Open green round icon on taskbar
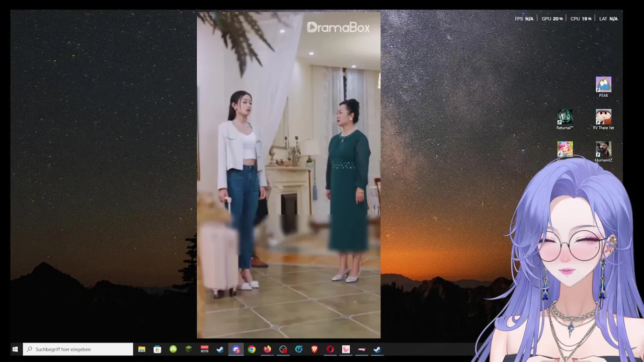The height and width of the screenshot is (362, 644). tap(173, 349)
